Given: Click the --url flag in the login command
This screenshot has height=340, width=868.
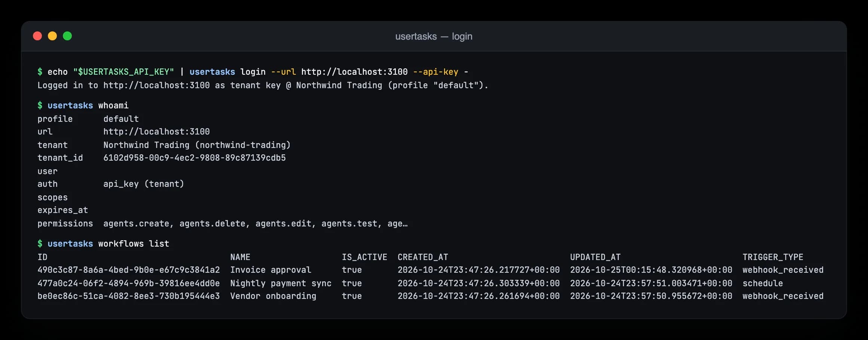Looking at the screenshot, I should [x=283, y=72].
